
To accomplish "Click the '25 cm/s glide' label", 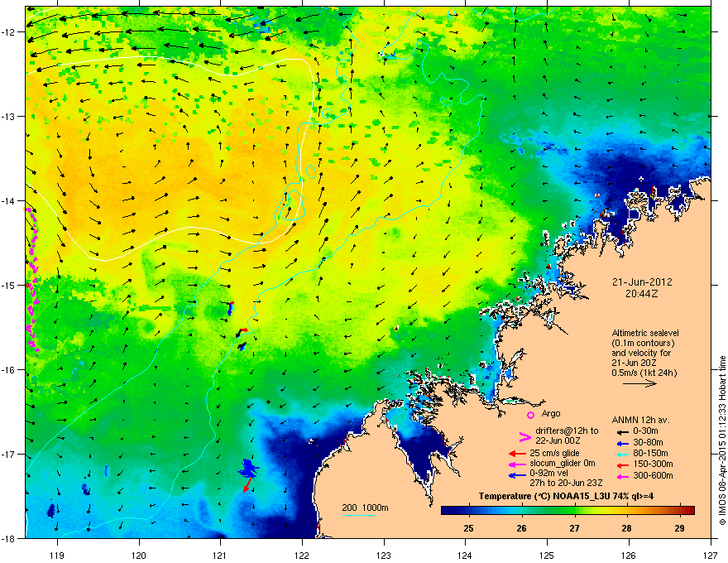I will [554, 453].
